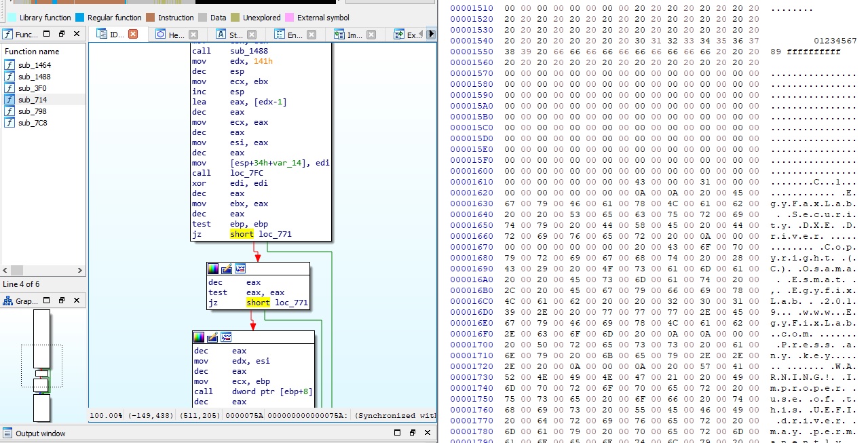Select sub_7C8 in the functions list
This screenshot has width=868, height=443.
click(x=32, y=123)
